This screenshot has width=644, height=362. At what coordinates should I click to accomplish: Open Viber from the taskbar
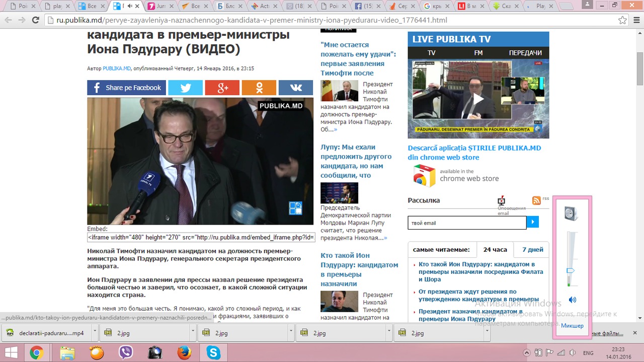(126, 353)
